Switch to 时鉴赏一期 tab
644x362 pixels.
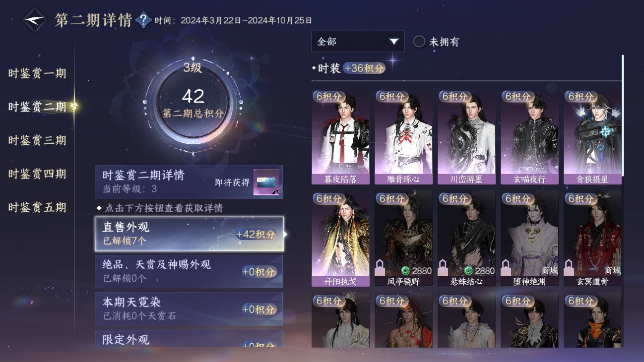37,73
